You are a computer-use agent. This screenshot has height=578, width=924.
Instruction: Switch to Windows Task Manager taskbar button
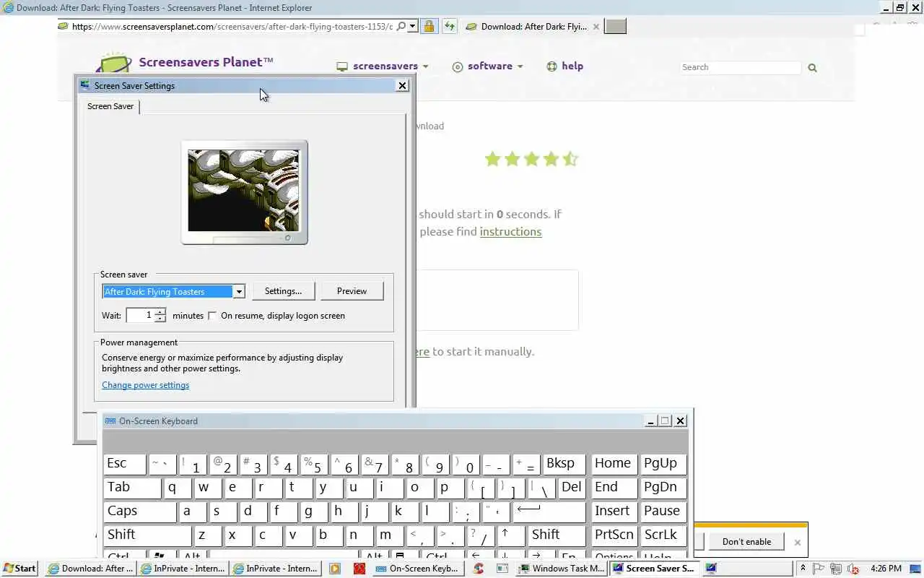(x=562, y=569)
